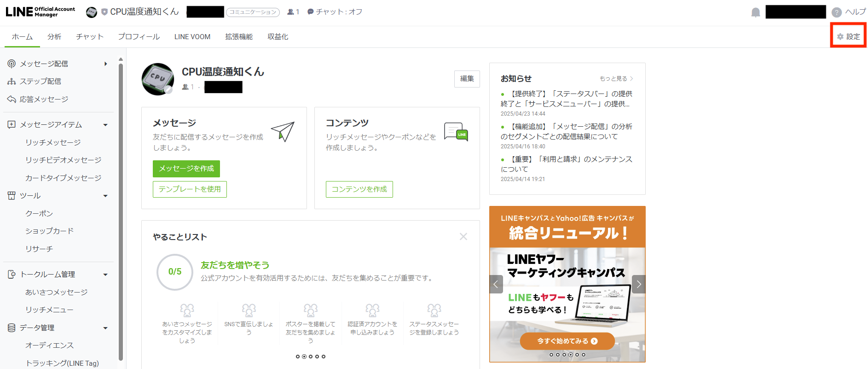
Task: Open リサーチ in sidebar
Action: pos(39,249)
